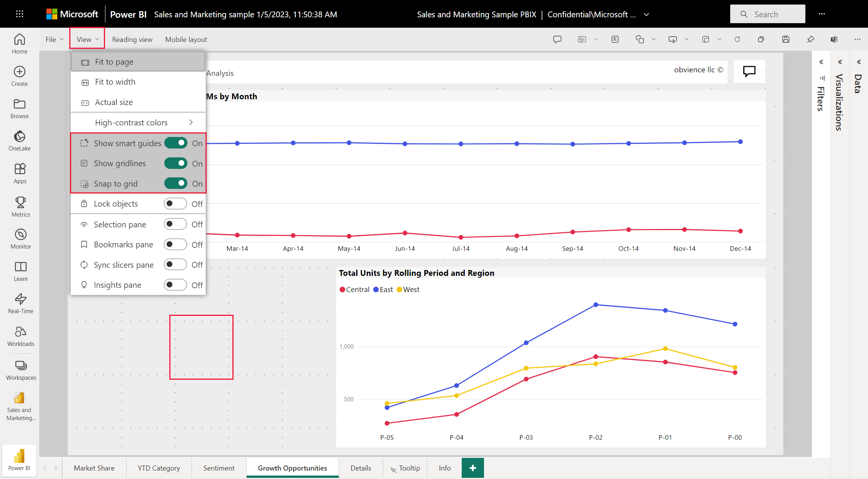Add new page using plus button
The image size is (868, 479).
(x=472, y=468)
